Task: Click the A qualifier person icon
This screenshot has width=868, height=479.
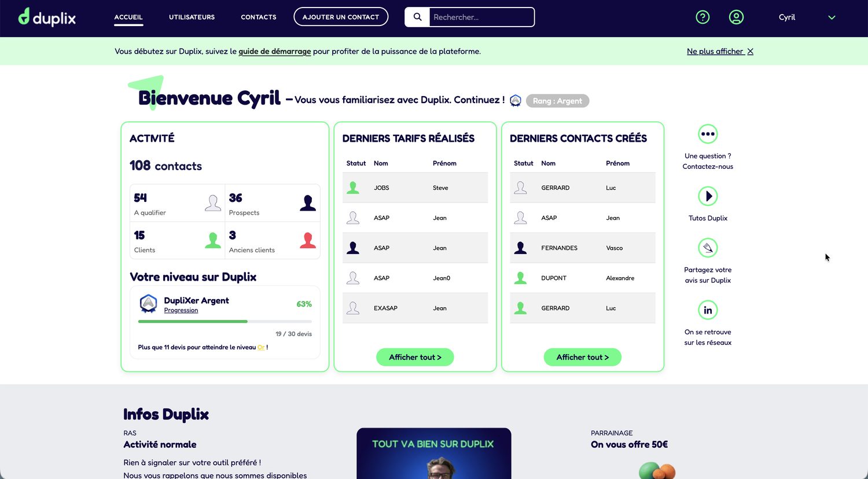Action: [x=213, y=202]
